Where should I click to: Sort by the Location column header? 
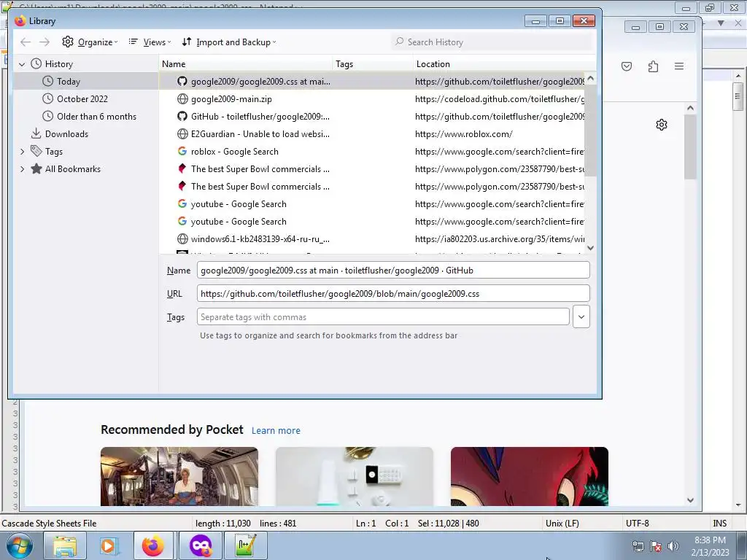pos(505,64)
